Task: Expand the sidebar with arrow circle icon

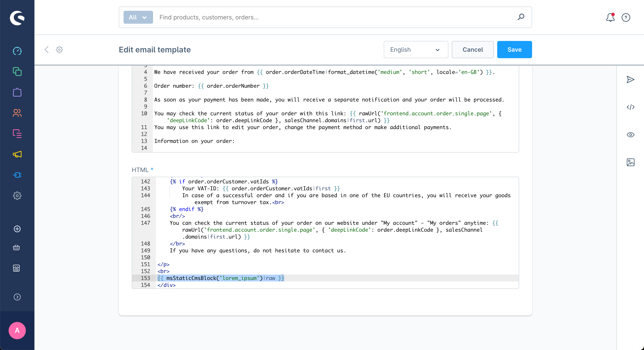Action: click(17, 297)
